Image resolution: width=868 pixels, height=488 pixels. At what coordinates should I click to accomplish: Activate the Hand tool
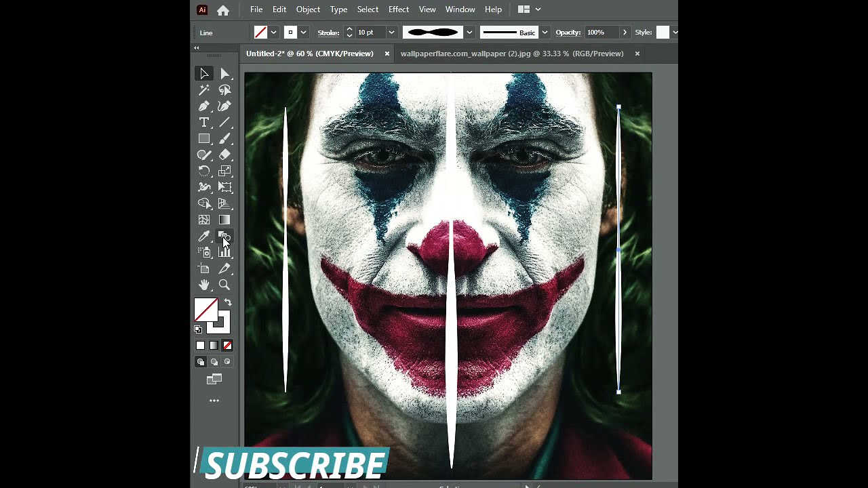203,285
